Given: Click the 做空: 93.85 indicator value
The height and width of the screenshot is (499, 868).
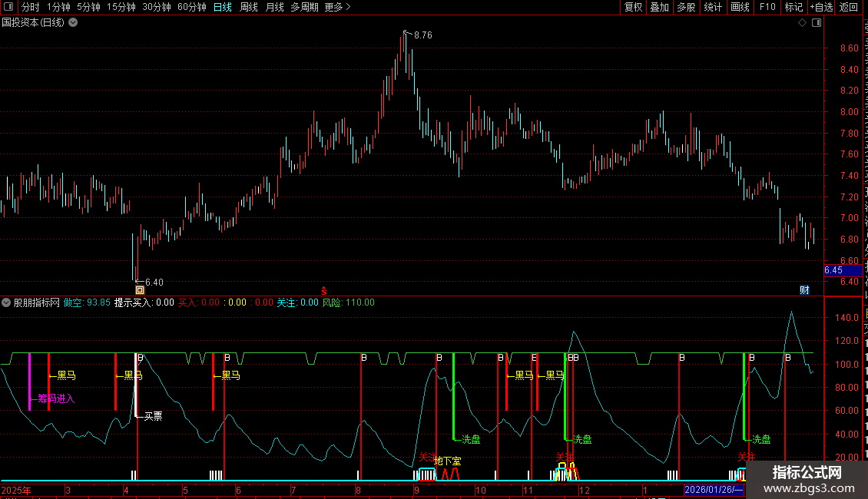Looking at the screenshot, I should [87, 302].
